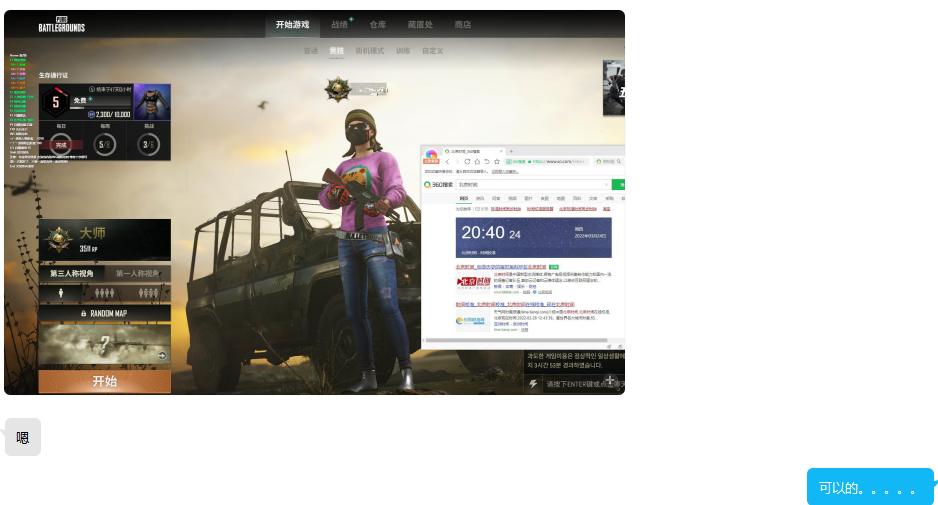Select the middle four-player squad icon
This screenshot has height=505, width=938.
(x=105, y=293)
